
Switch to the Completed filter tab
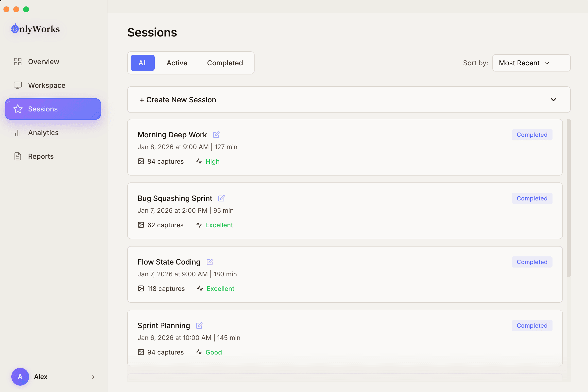coord(225,63)
